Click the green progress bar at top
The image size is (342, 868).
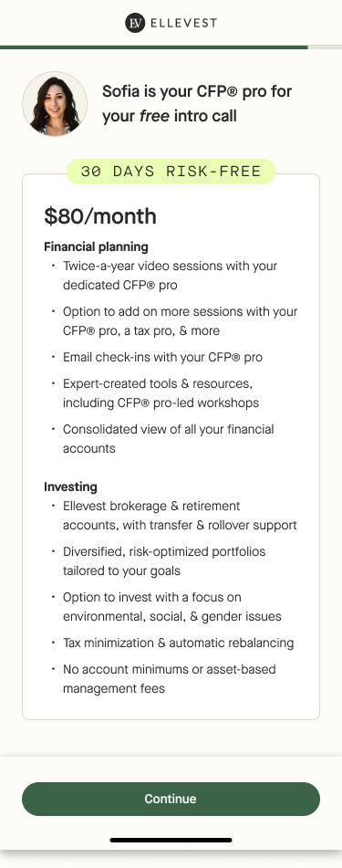[x=154, y=47]
